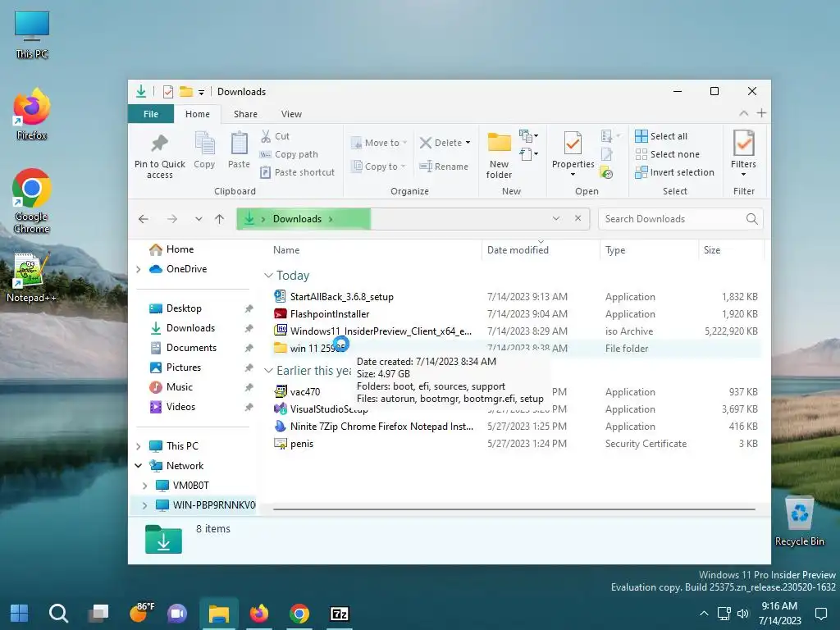
Task: Go up one folder level
Action: pyautogui.click(x=219, y=218)
